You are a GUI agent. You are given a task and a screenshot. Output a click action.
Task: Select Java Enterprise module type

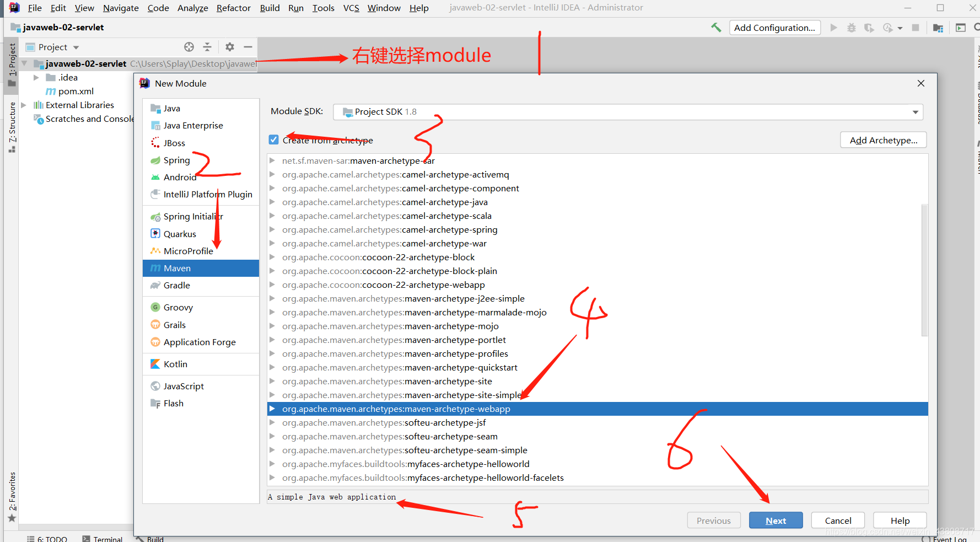(x=201, y=126)
